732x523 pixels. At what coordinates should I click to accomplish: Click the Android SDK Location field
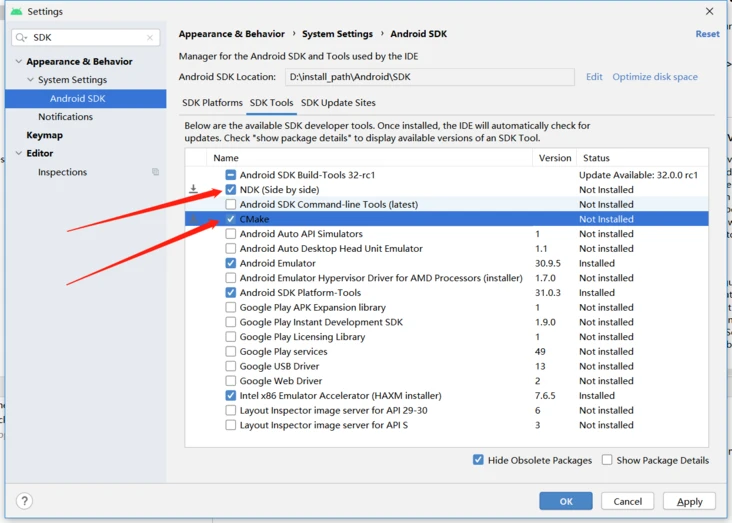(429, 77)
